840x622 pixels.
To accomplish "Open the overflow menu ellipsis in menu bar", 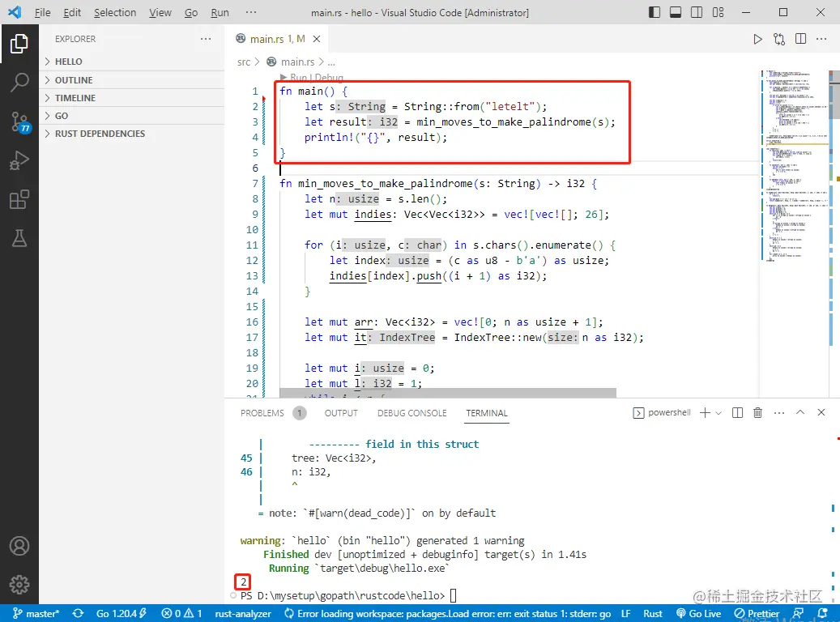I will 251,12.
